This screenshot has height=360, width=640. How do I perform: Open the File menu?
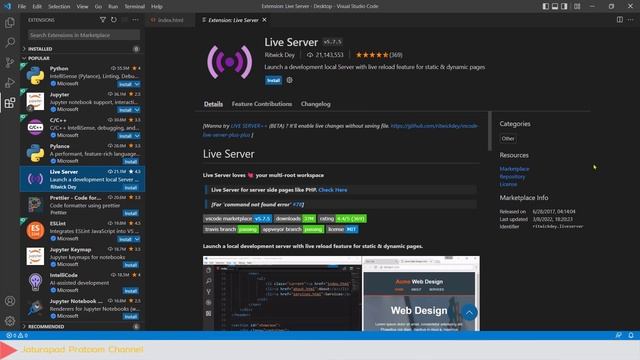(22, 6)
